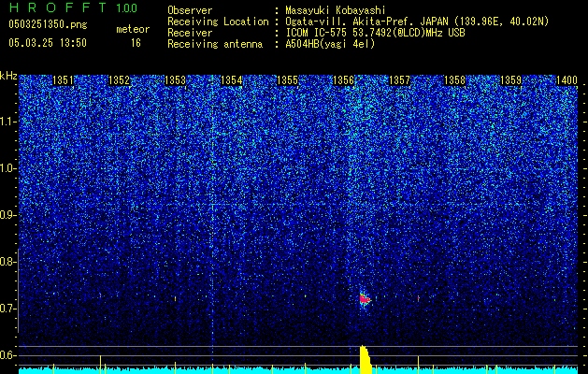Click the Receiving antenna label
Viewport: 588px width, 374px height.
[x=215, y=44]
